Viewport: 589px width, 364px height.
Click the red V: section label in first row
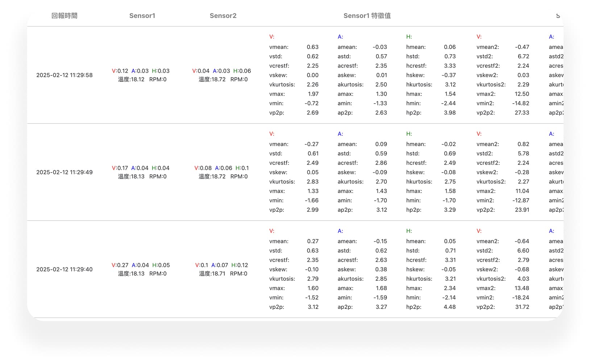[271, 37]
